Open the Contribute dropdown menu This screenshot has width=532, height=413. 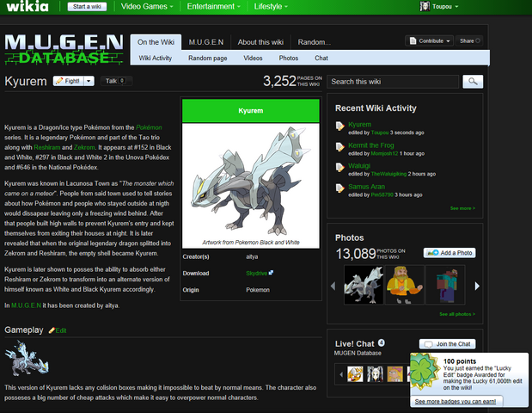[x=429, y=40]
